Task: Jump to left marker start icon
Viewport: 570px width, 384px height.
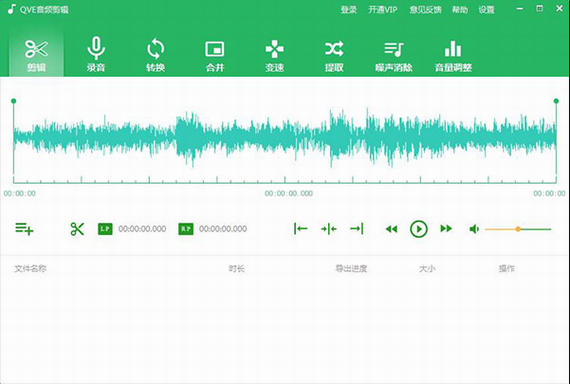Action: click(301, 229)
